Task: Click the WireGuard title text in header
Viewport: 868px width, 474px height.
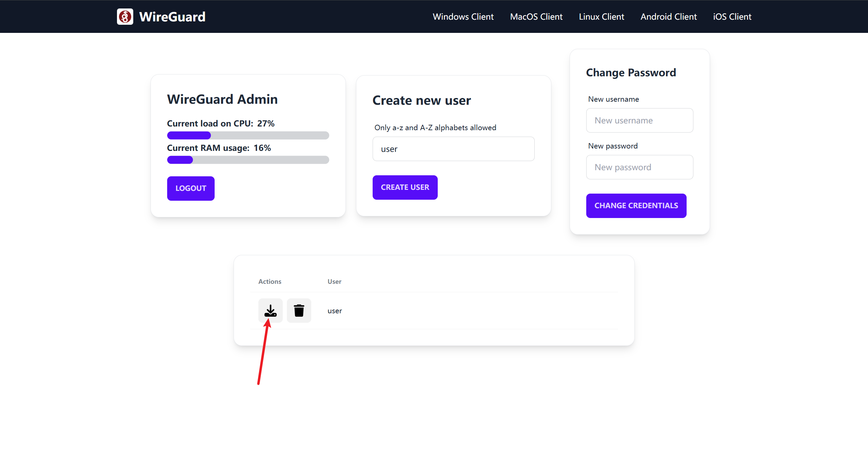Action: click(172, 17)
